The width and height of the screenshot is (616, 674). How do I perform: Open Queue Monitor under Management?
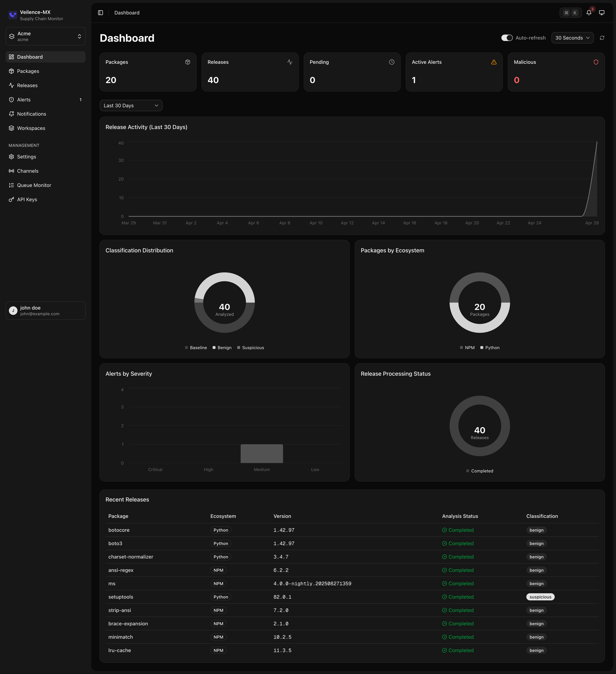click(x=45, y=185)
